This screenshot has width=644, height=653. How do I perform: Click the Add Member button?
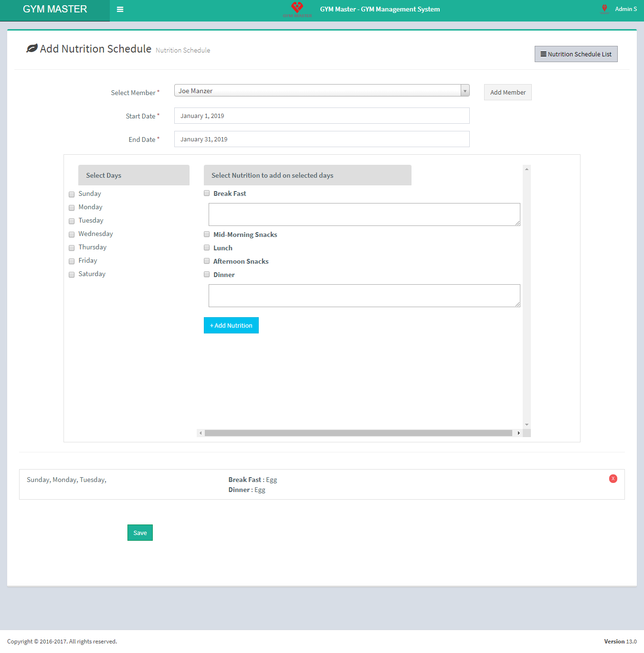pyautogui.click(x=507, y=93)
